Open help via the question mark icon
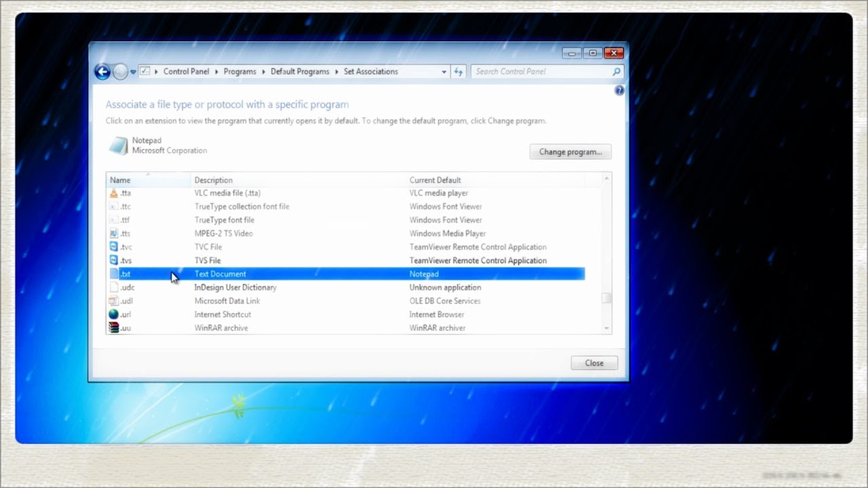 [619, 90]
